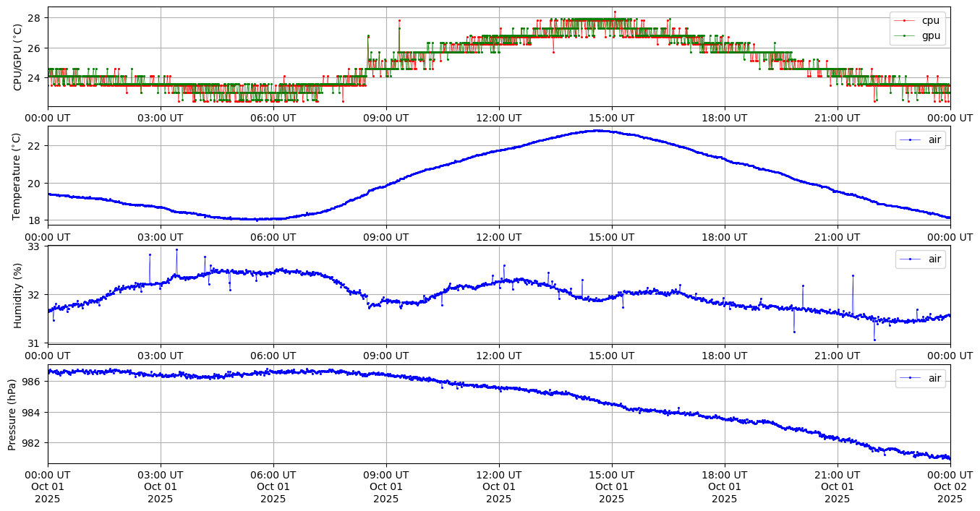Click the CPU/GPU (°C) y-axis label
Image resolution: width=980 pixels, height=511 pixels.
point(18,57)
